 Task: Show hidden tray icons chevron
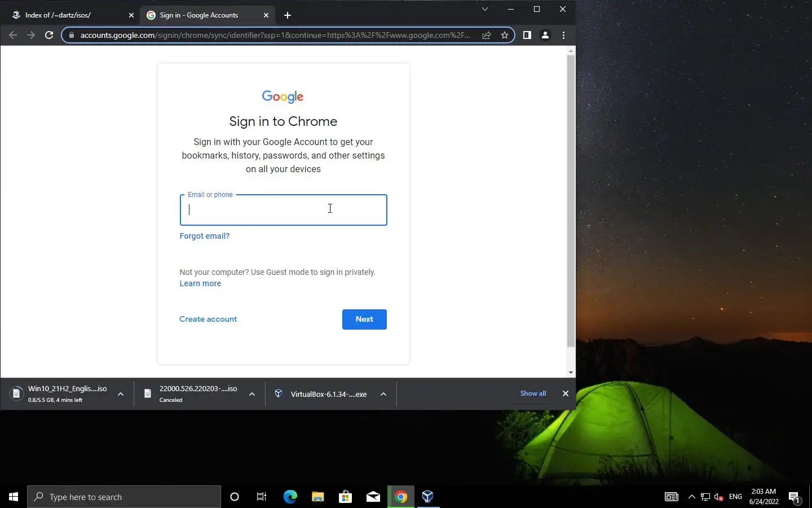pyautogui.click(x=692, y=497)
